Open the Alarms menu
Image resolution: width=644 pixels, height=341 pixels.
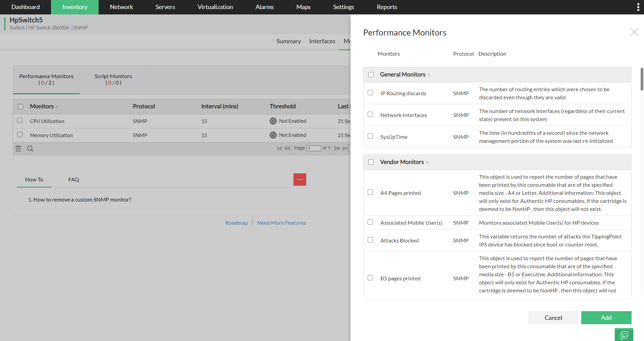[264, 7]
